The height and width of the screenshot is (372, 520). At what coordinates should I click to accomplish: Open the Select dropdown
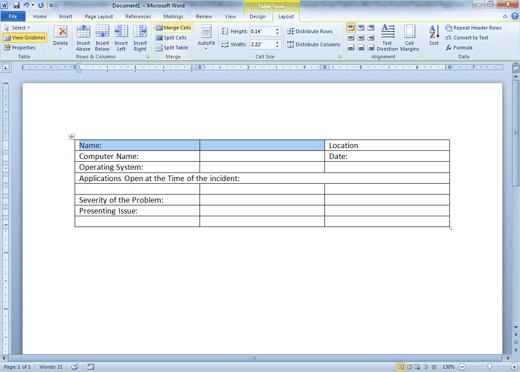click(x=17, y=28)
